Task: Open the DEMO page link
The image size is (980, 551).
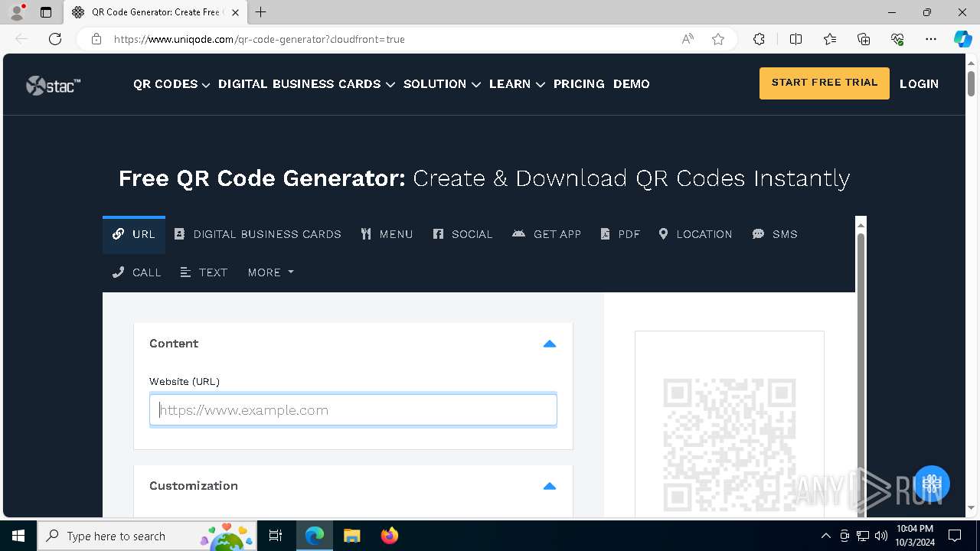Action: tap(632, 84)
